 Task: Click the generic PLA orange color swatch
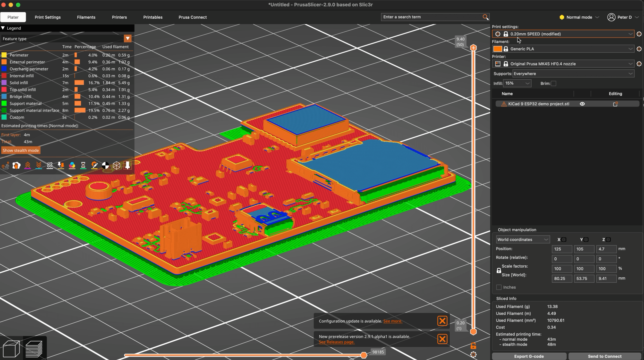click(x=498, y=49)
